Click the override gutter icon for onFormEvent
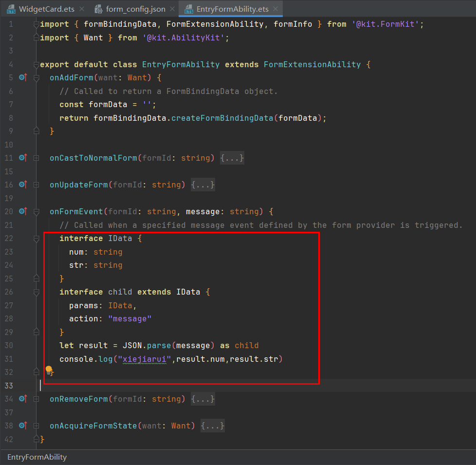The height and width of the screenshot is (465, 476). pyautogui.click(x=23, y=211)
